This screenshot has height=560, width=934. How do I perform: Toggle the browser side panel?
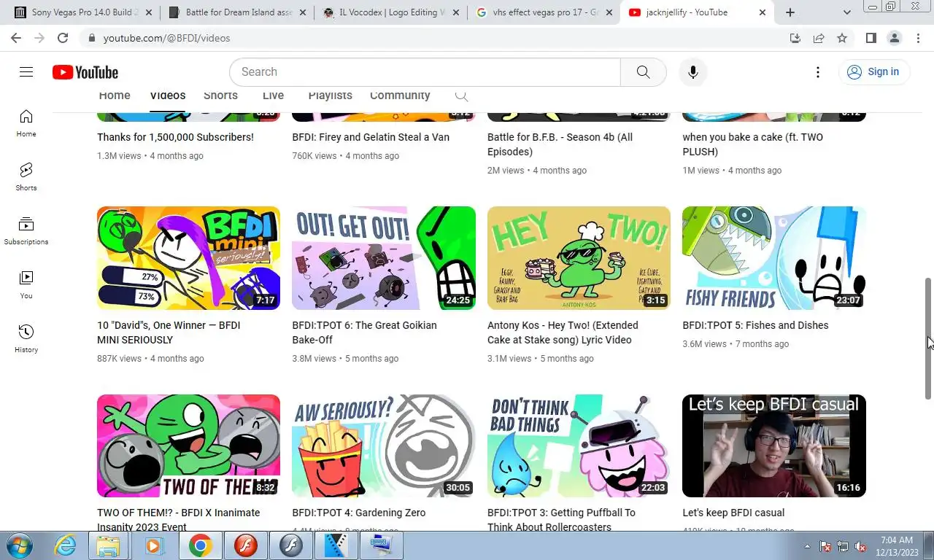coord(871,38)
